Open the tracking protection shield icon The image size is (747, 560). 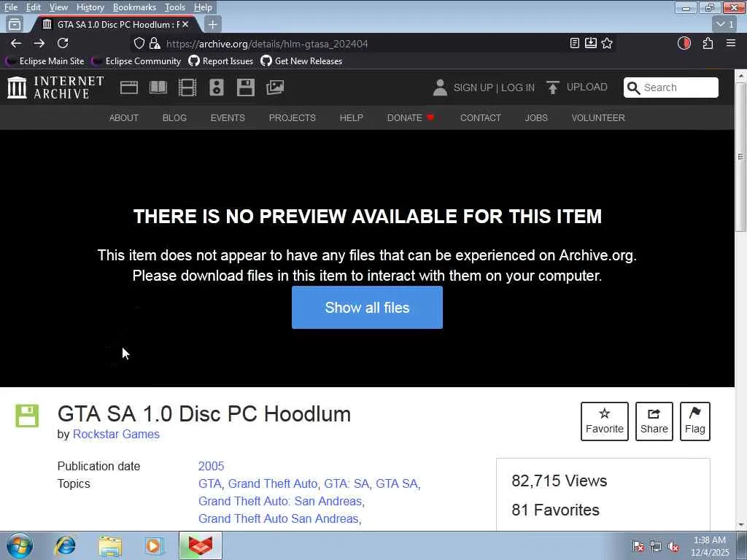139,43
